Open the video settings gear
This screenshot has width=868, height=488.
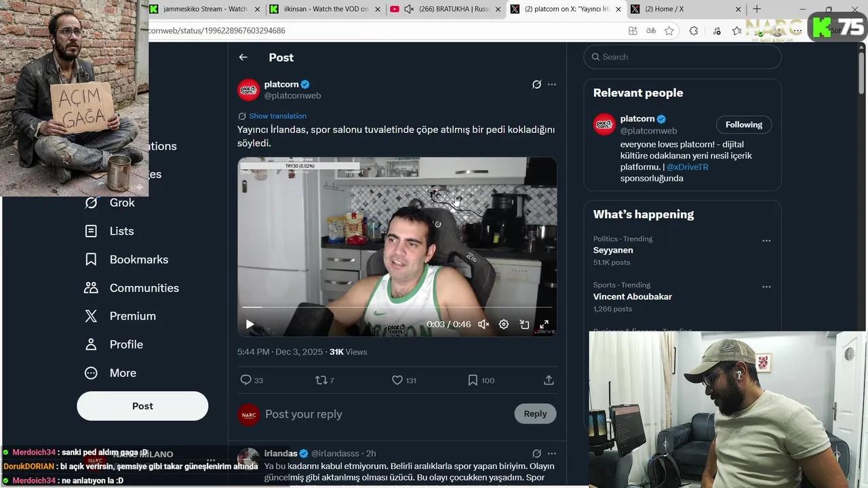tap(504, 325)
